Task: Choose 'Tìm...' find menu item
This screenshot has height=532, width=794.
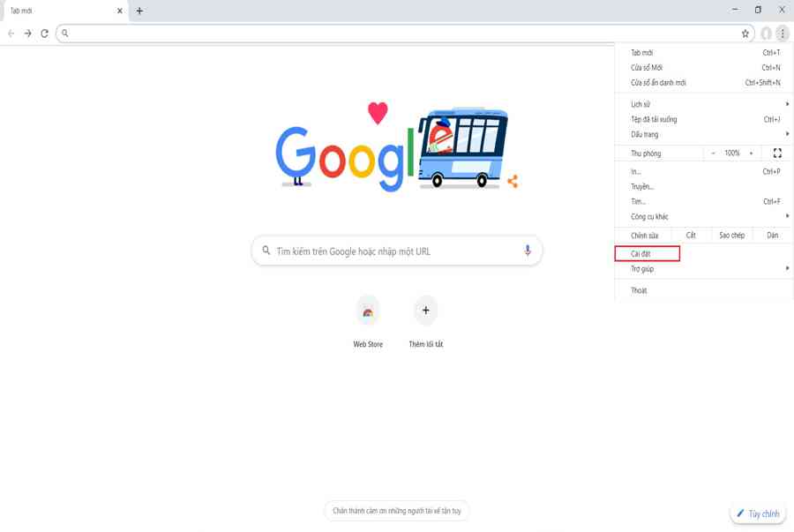Action: (704, 201)
